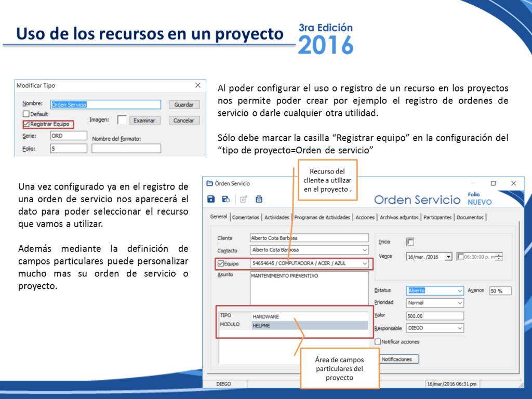Open the Vence date picker dropdown
The width and height of the screenshot is (532, 399).
click(448, 257)
